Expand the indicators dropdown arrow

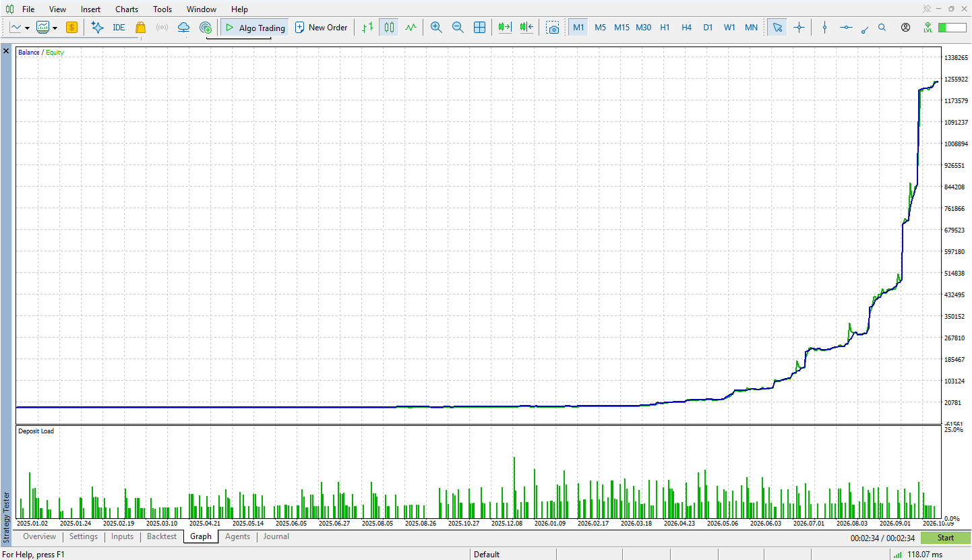pyautogui.click(x=55, y=28)
